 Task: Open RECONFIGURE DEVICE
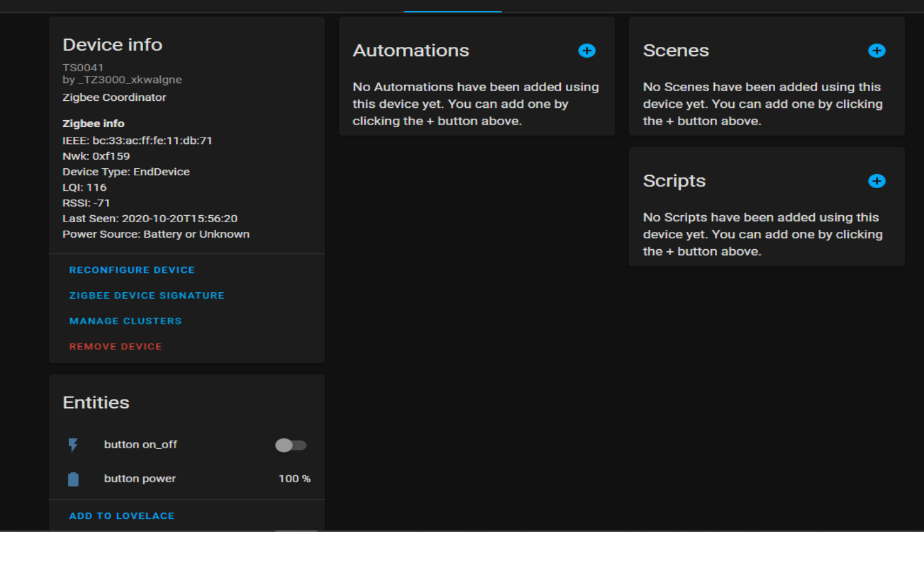132,270
